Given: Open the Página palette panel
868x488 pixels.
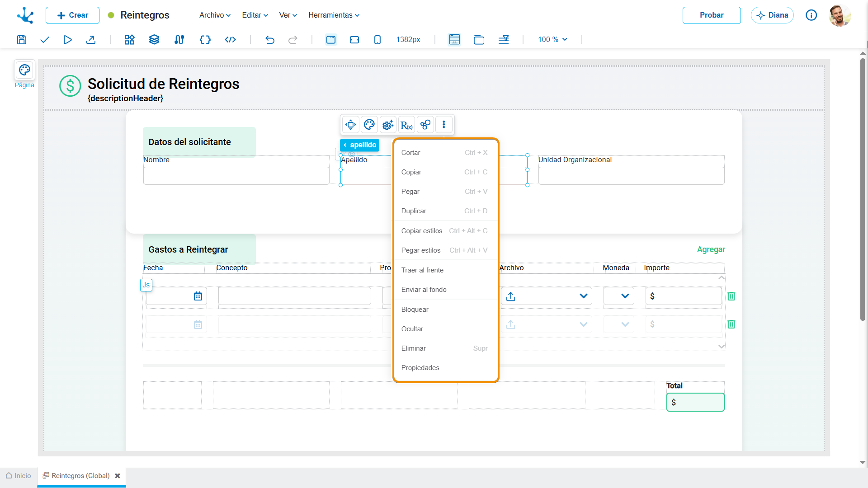Looking at the screenshot, I should [24, 75].
